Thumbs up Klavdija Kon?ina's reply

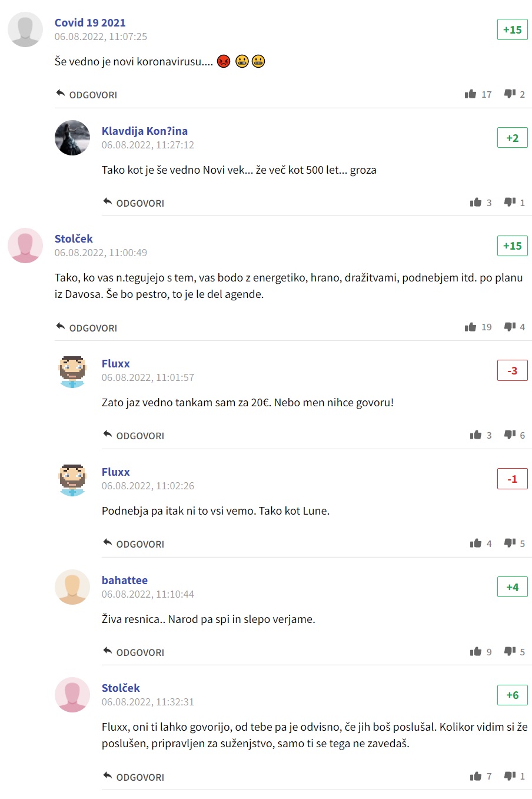click(476, 203)
